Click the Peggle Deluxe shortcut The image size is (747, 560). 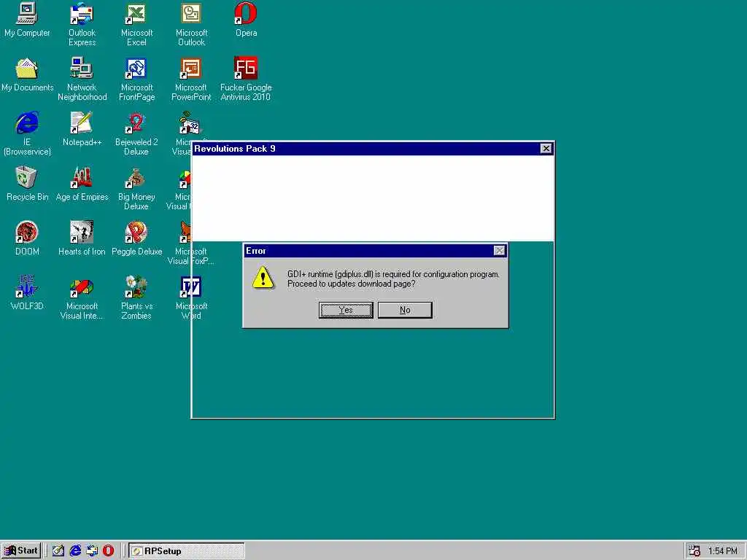[136, 238]
